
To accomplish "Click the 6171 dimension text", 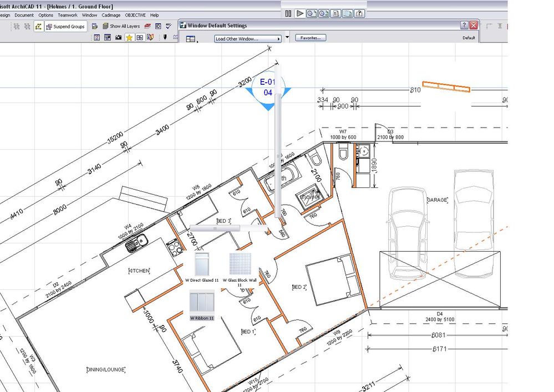I will click(440, 349).
